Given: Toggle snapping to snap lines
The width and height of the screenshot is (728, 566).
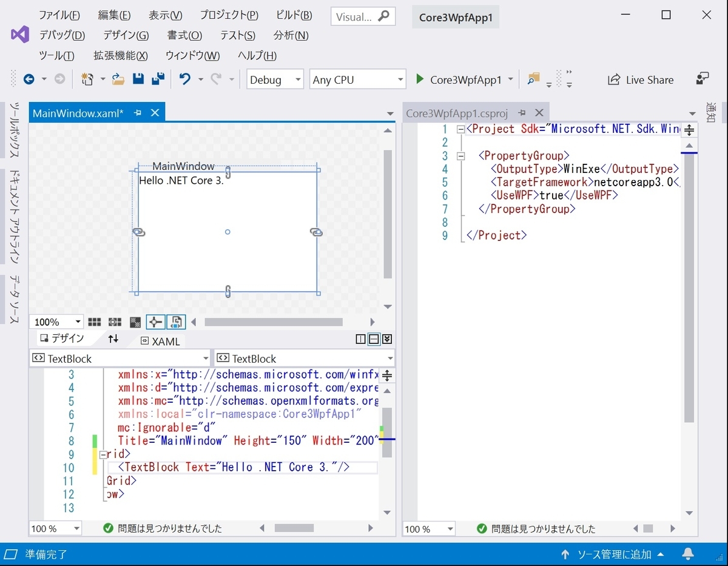Looking at the screenshot, I should pyautogui.click(x=155, y=322).
